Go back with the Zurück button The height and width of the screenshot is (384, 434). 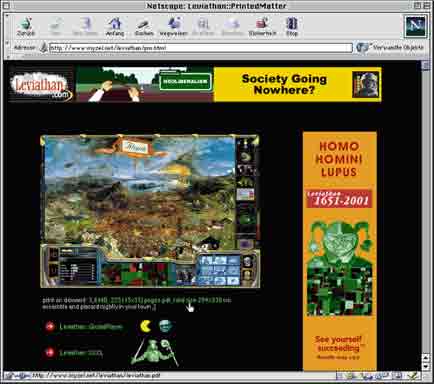pos(26,27)
